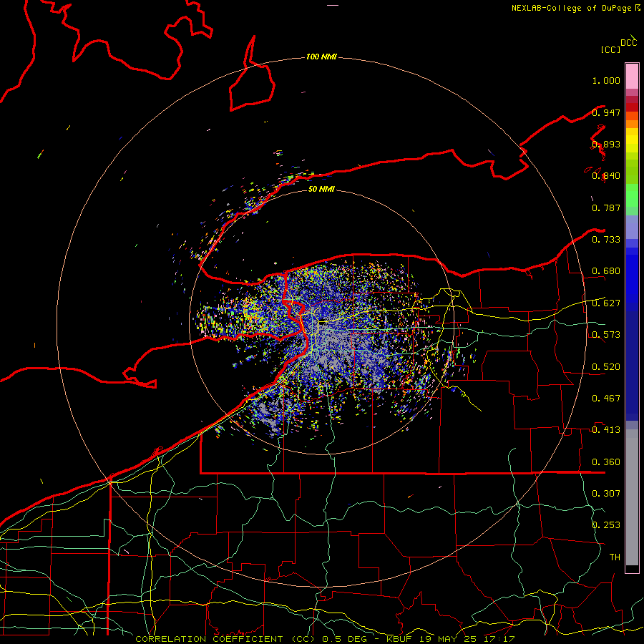Click the 0.627 scale value

pyautogui.click(x=606, y=303)
